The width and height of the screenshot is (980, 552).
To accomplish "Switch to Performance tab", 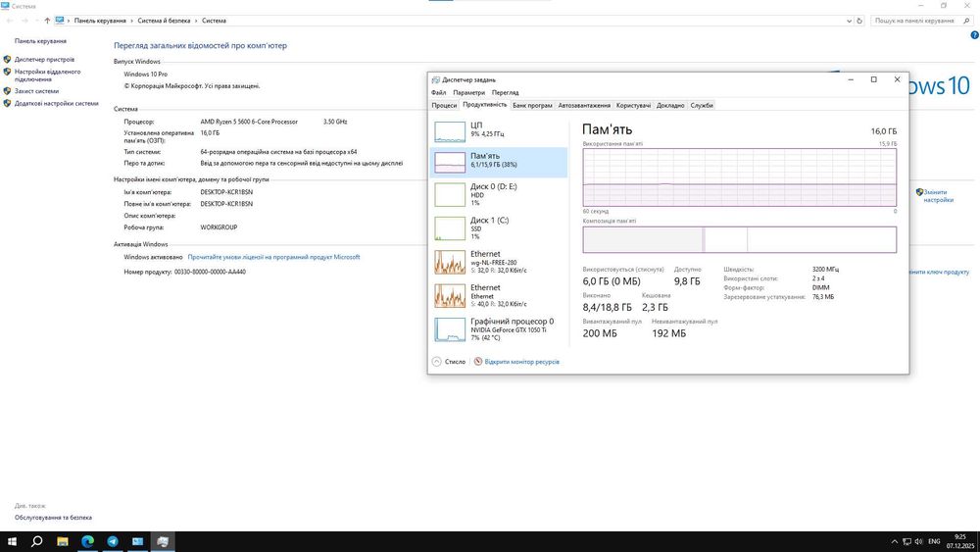I will (484, 105).
